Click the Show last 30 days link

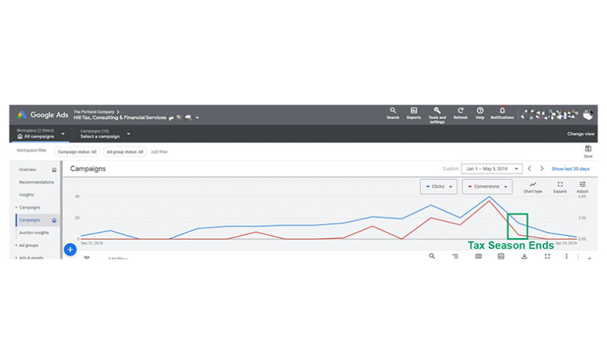pyautogui.click(x=572, y=168)
